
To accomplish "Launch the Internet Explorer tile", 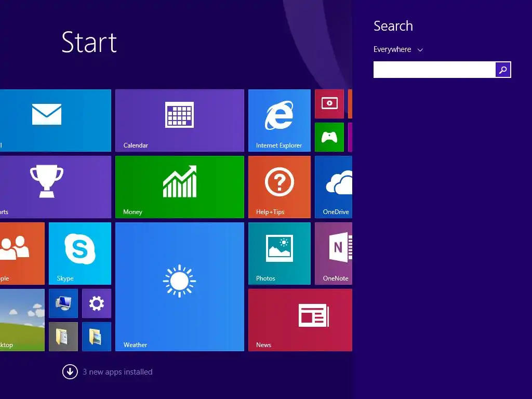I will coord(279,121).
